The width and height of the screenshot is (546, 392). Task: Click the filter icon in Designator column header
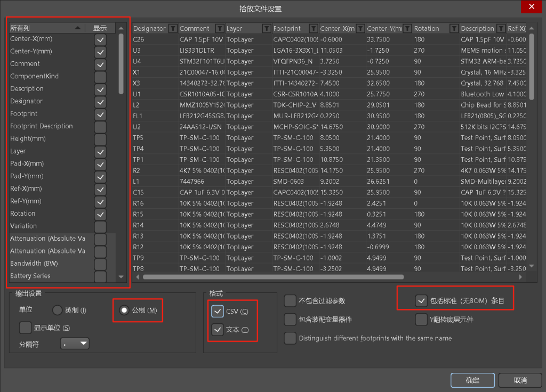[x=172, y=28]
